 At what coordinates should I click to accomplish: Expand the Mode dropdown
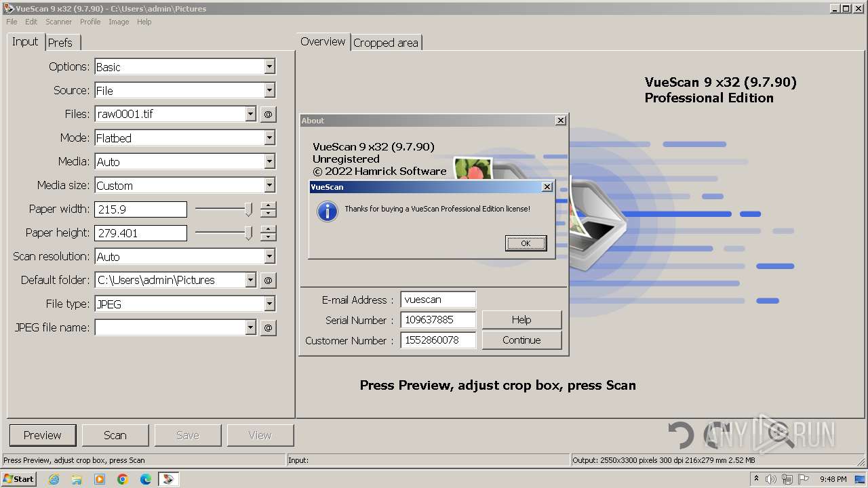click(269, 138)
